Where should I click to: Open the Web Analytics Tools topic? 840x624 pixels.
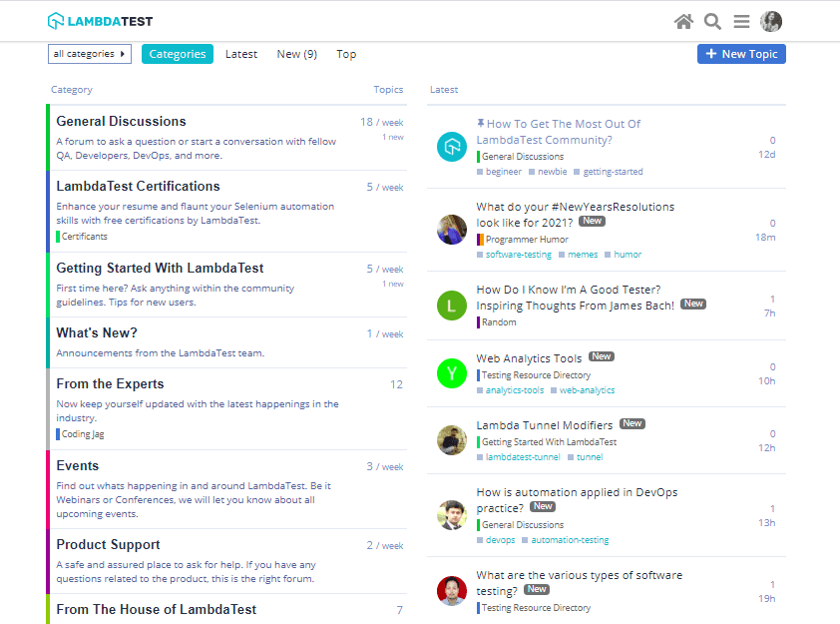click(x=530, y=358)
